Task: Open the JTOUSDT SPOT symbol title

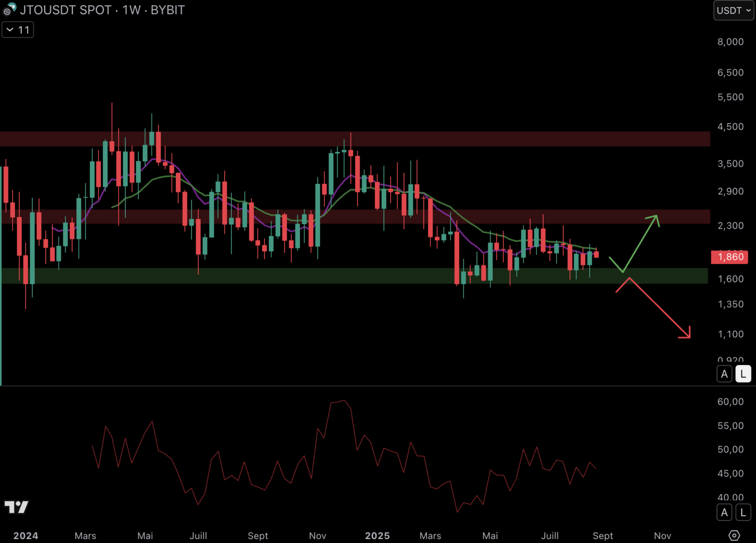Action: coord(65,10)
